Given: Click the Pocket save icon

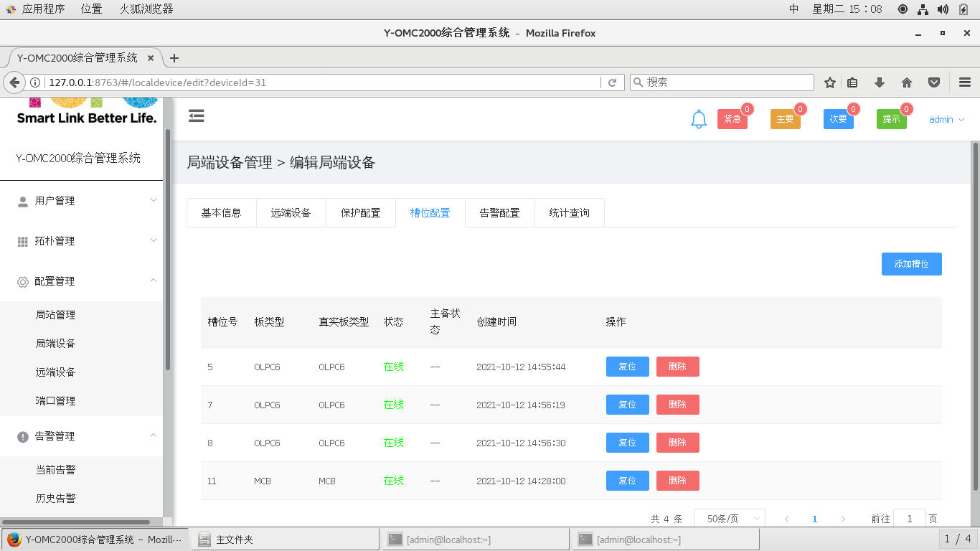Looking at the screenshot, I should point(934,83).
